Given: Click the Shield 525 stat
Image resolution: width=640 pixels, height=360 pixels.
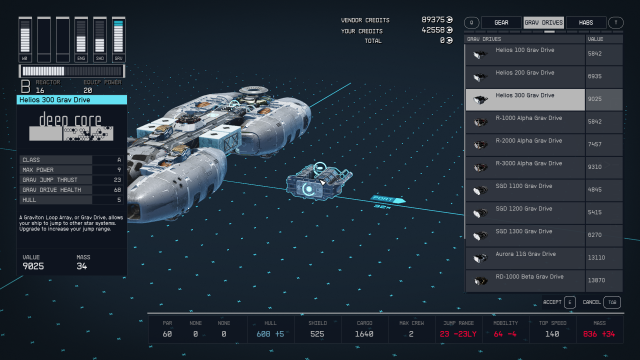Looking at the screenshot, I should pyautogui.click(x=317, y=329).
